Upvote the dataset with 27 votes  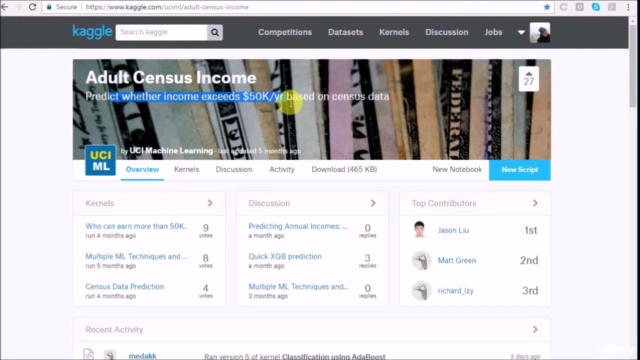(x=529, y=78)
